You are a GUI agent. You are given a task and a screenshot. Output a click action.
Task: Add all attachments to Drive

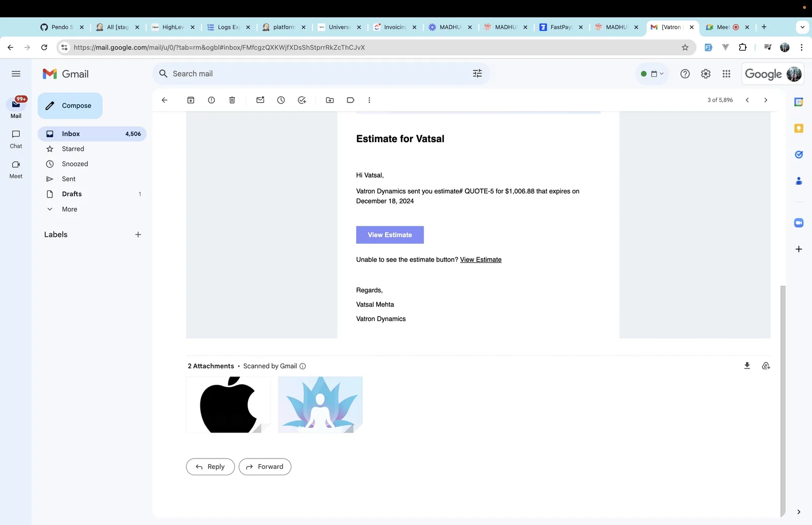(766, 366)
